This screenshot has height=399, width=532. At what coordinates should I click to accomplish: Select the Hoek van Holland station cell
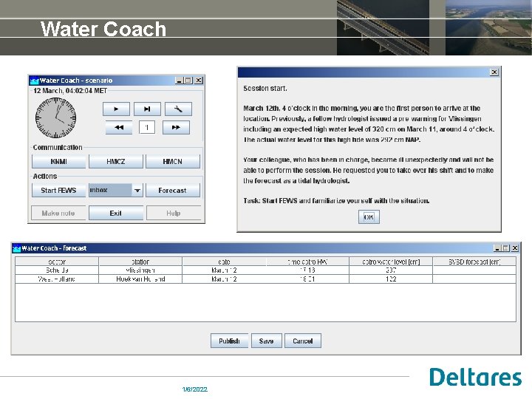[140, 279]
